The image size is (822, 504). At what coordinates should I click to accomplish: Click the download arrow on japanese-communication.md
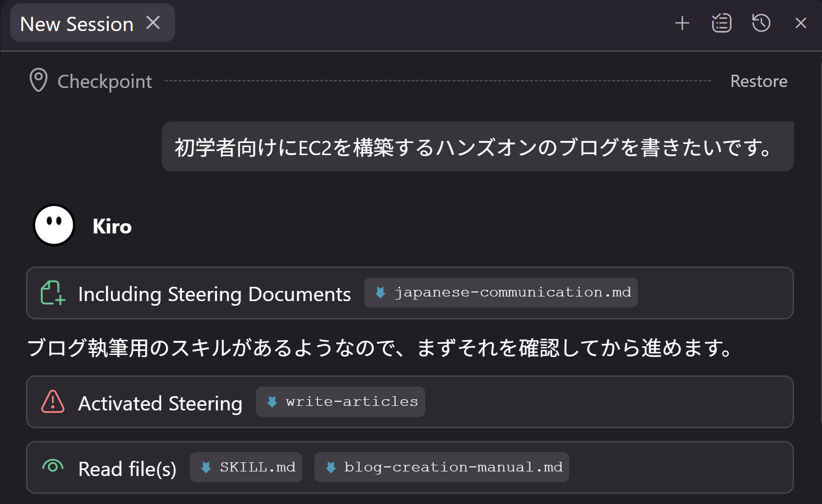click(379, 292)
